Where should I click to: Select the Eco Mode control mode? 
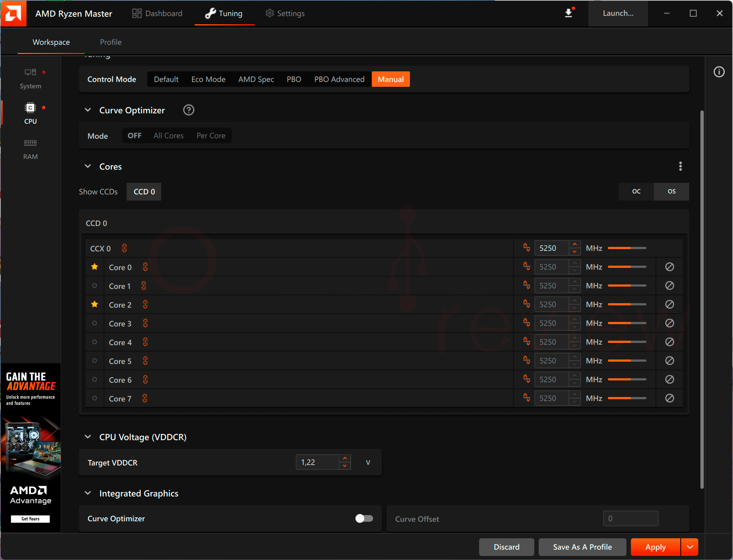pos(208,79)
